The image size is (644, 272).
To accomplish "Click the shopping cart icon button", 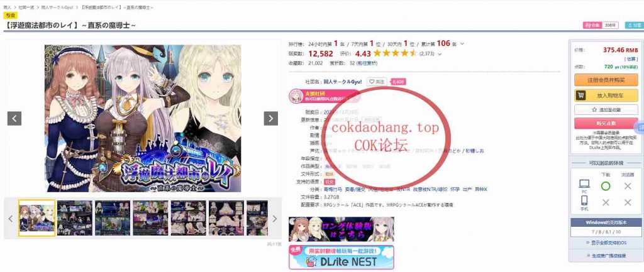I will click(580, 95).
